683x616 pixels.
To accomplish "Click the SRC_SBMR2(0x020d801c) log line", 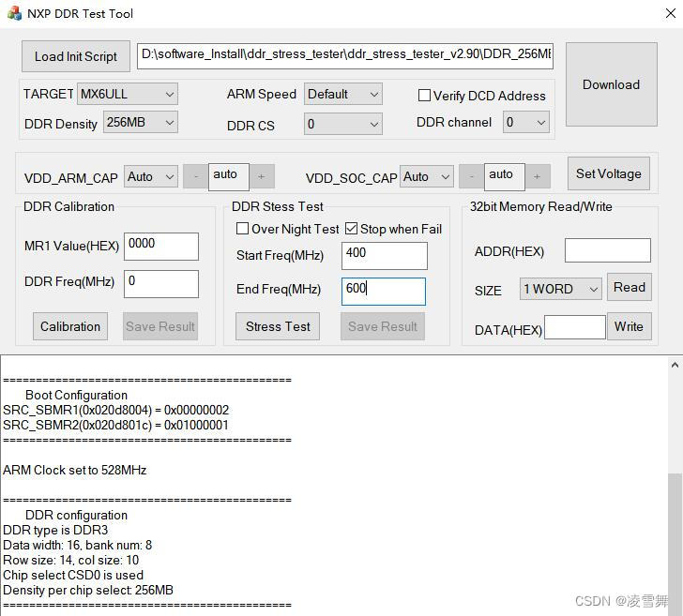I will coord(116,425).
